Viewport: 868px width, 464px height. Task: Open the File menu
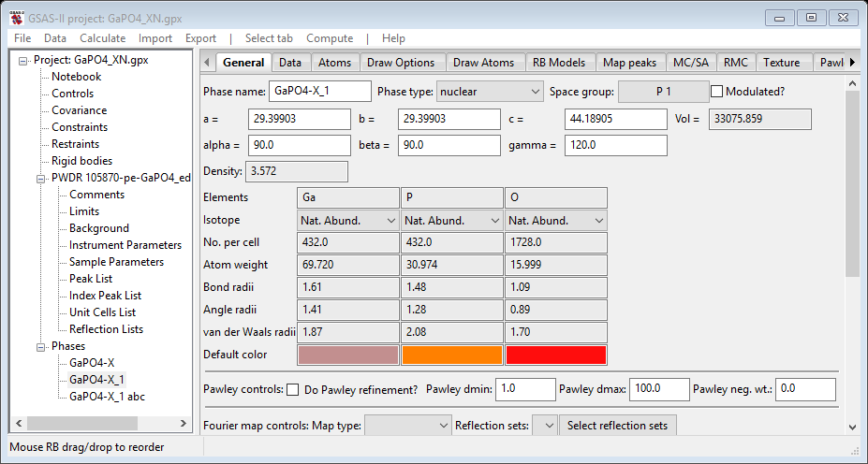click(22, 38)
